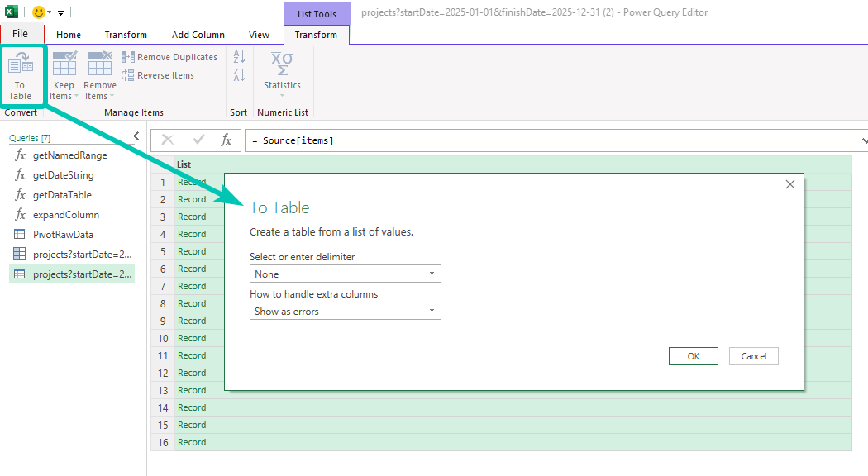Click the To Table convert icon
Viewport: 868px width, 476px height.
[20, 76]
